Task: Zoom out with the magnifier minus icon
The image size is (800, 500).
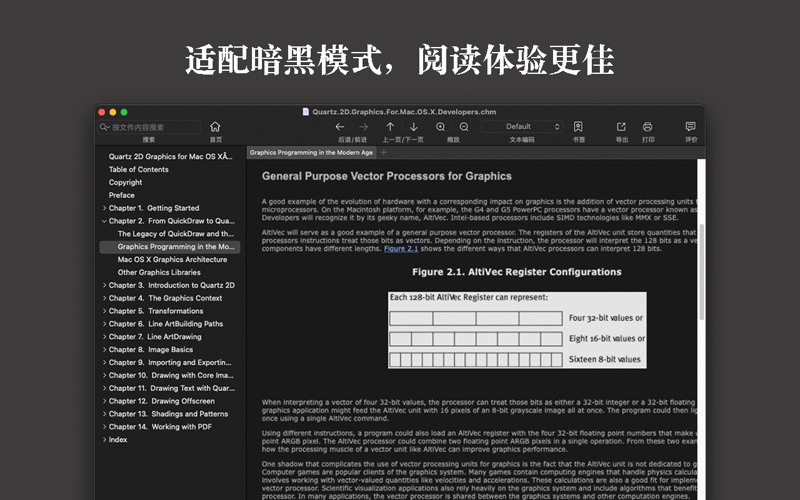Action: coord(464,127)
